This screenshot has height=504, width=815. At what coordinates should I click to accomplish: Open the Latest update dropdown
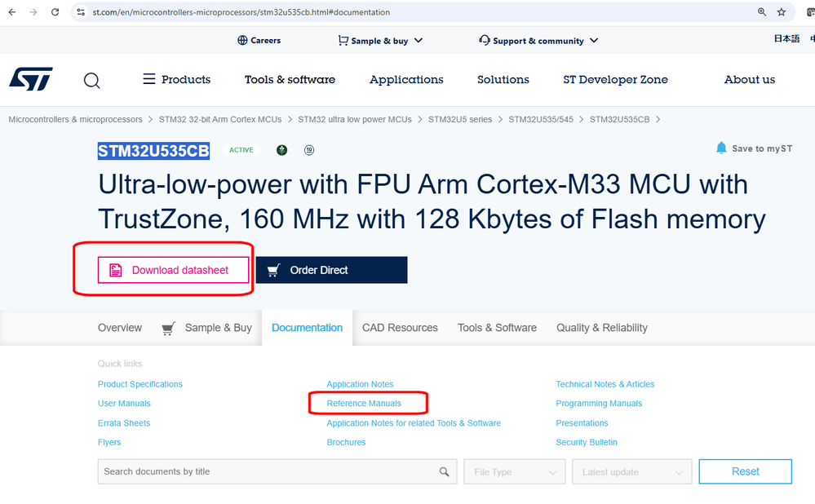[632, 471]
